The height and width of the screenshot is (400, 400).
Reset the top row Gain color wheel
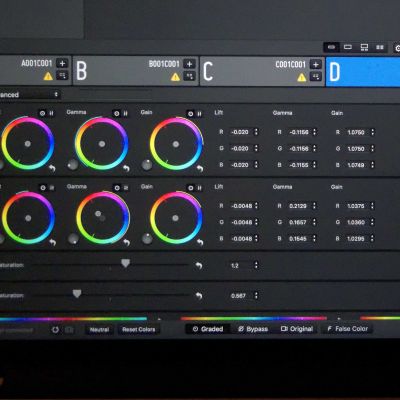(200, 169)
